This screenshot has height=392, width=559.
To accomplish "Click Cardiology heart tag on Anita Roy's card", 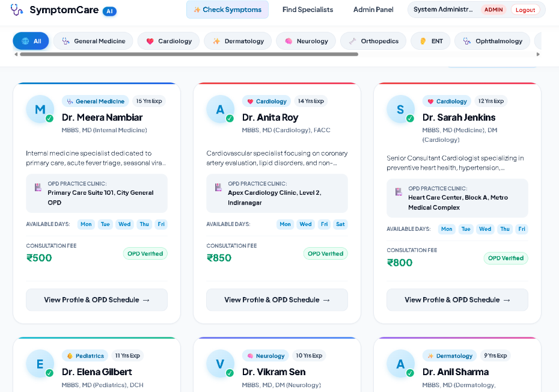I will pos(267,101).
